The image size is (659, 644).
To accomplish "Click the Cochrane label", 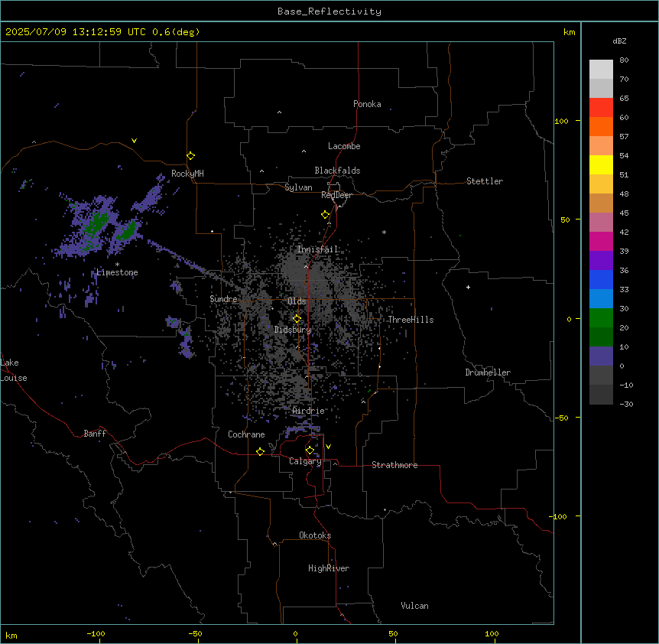I will (x=246, y=434).
